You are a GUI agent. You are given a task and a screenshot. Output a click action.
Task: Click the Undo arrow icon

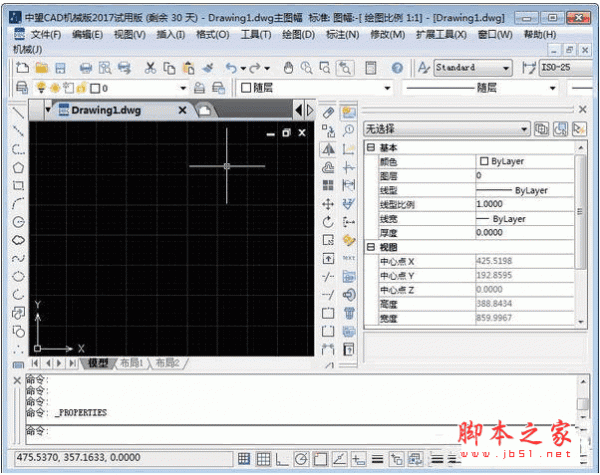click(x=231, y=68)
